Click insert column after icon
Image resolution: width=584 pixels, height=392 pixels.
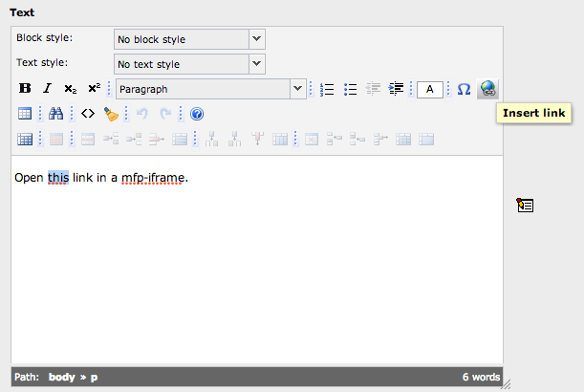point(234,140)
